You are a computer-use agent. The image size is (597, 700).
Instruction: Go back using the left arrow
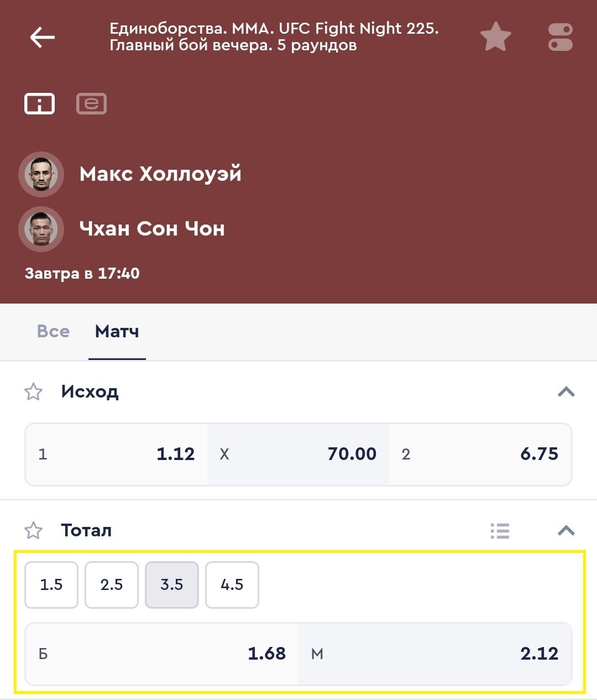coord(42,38)
